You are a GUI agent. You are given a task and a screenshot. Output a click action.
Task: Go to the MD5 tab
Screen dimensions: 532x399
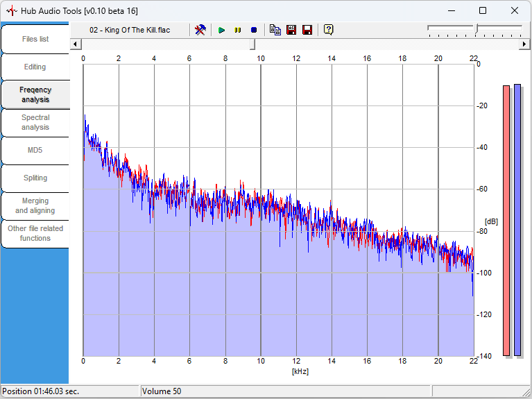[35, 150]
